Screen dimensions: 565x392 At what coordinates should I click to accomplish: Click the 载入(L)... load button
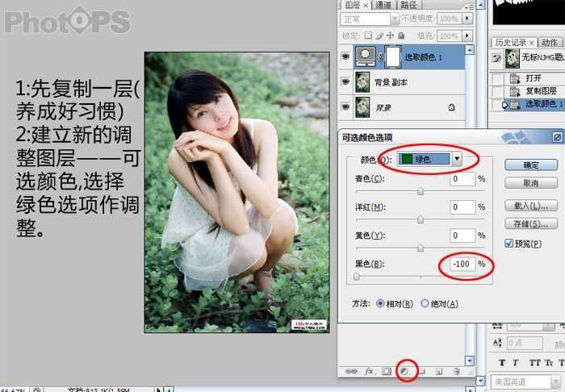point(531,206)
